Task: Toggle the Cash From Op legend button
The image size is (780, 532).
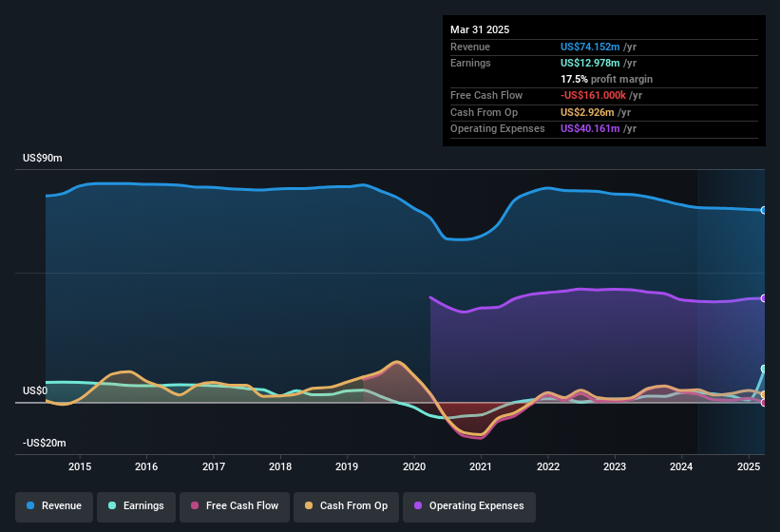Action: coord(346,506)
